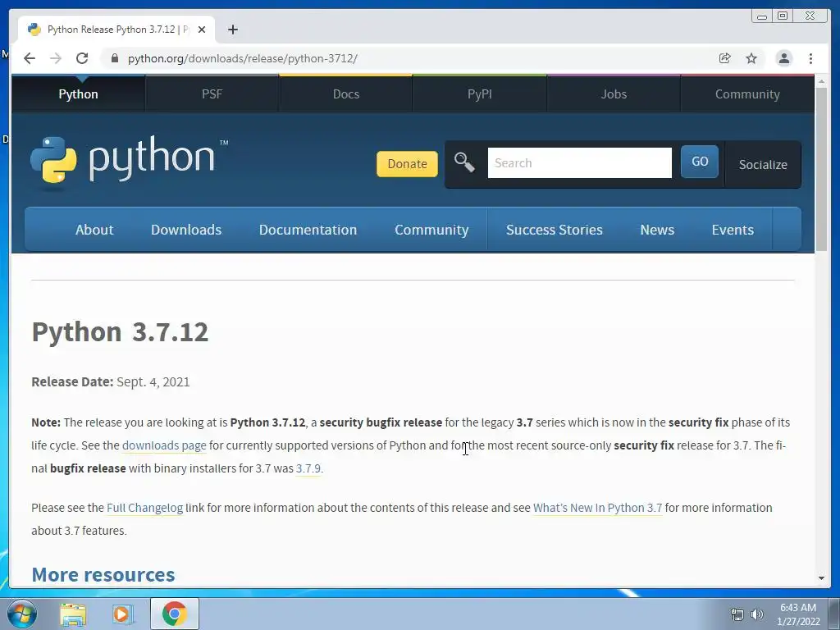Open the PSF top tab

pos(212,94)
